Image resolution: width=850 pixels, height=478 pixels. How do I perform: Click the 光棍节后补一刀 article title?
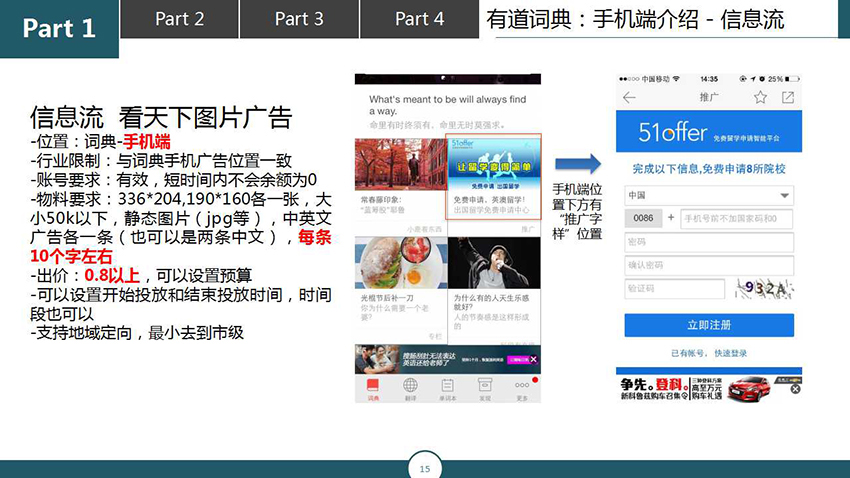(387, 298)
